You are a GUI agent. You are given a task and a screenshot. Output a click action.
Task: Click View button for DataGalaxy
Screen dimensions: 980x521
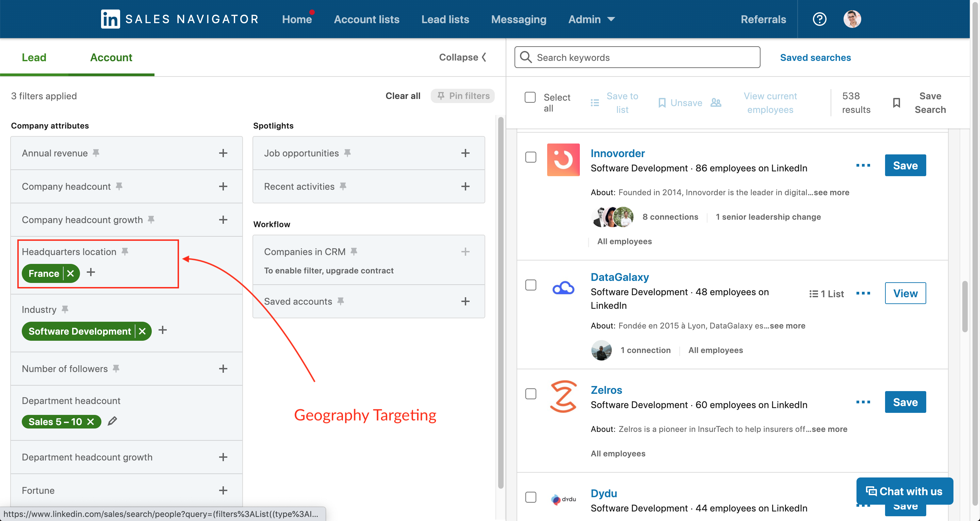(x=905, y=293)
